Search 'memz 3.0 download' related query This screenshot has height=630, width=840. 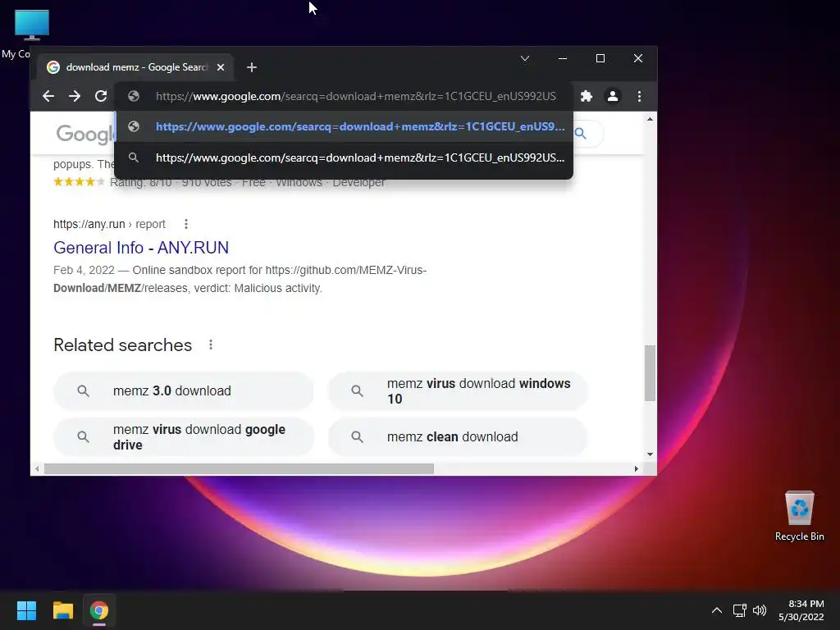tap(183, 391)
